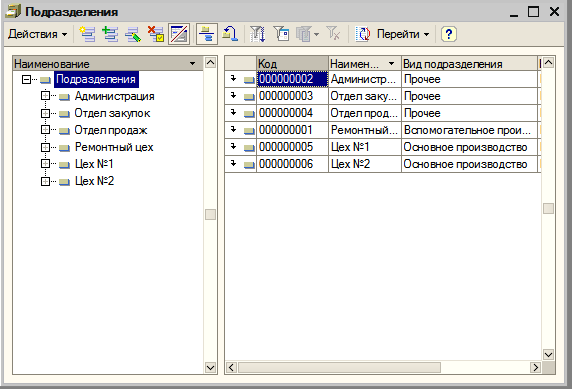Expand the Администрация tree node
572x389 pixels.
click(x=45, y=96)
